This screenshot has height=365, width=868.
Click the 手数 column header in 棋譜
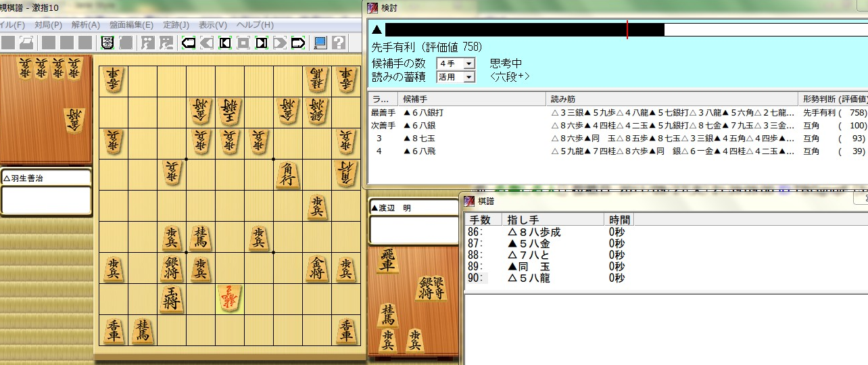484,220
